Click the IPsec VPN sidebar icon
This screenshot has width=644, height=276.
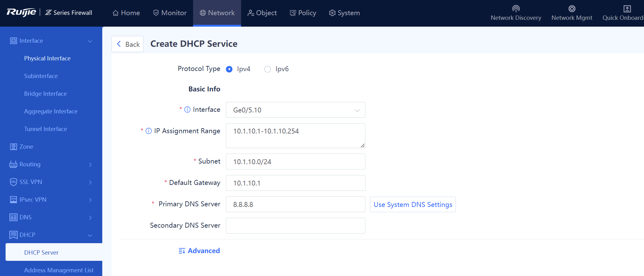14,199
